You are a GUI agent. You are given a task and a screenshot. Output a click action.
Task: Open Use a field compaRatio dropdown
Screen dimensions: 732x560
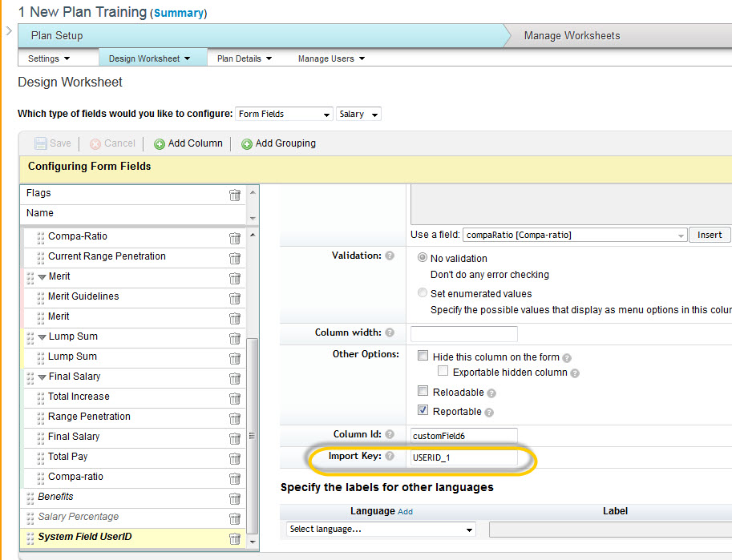point(575,235)
